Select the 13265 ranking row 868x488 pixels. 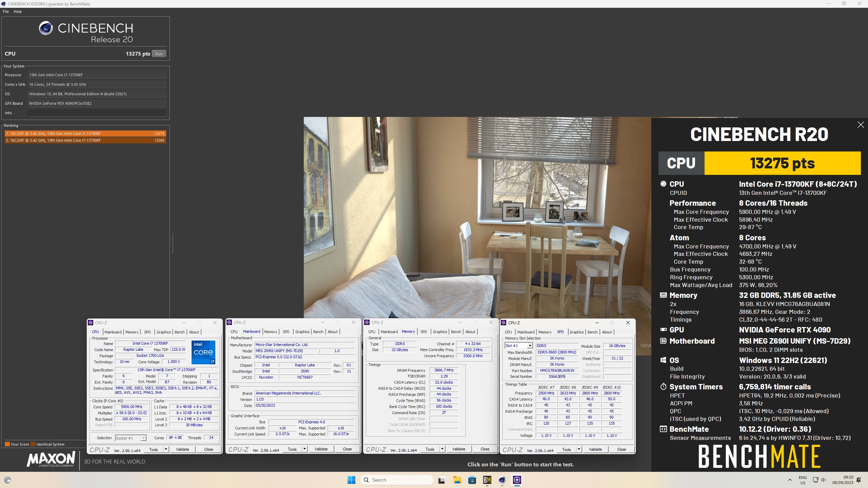click(x=85, y=140)
